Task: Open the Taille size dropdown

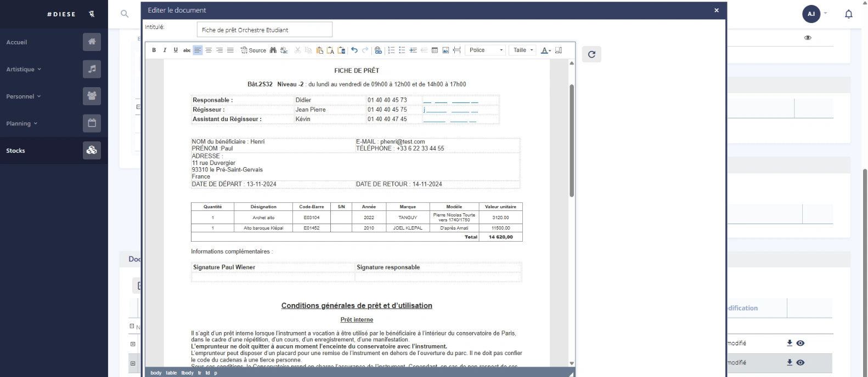Action: click(523, 50)
